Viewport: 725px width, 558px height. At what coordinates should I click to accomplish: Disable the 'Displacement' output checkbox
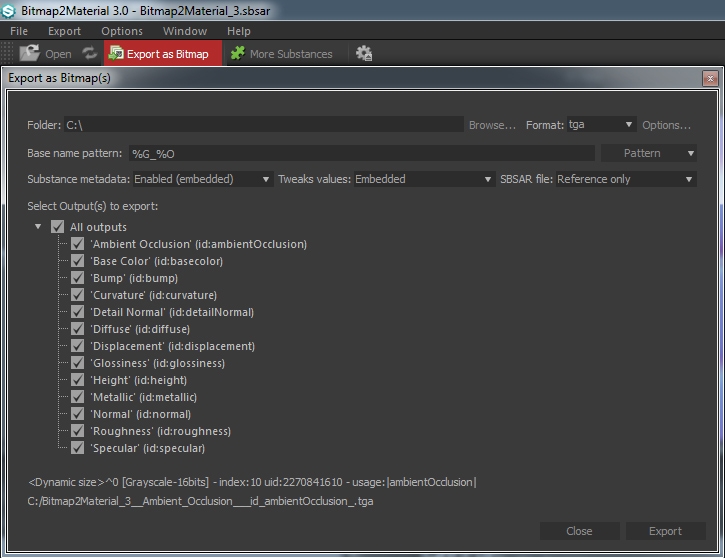(x=77, y=346)
